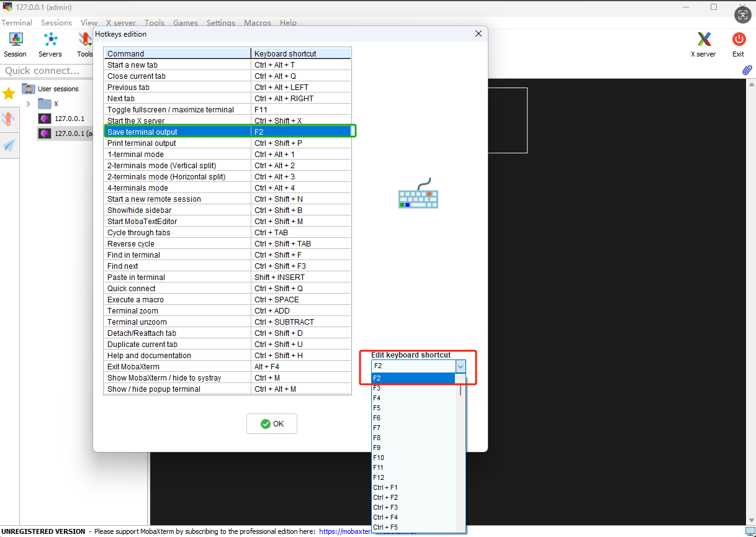This screenshot has height=537, width=756.
Task: Open the Help menu
Action: (288, 23)
